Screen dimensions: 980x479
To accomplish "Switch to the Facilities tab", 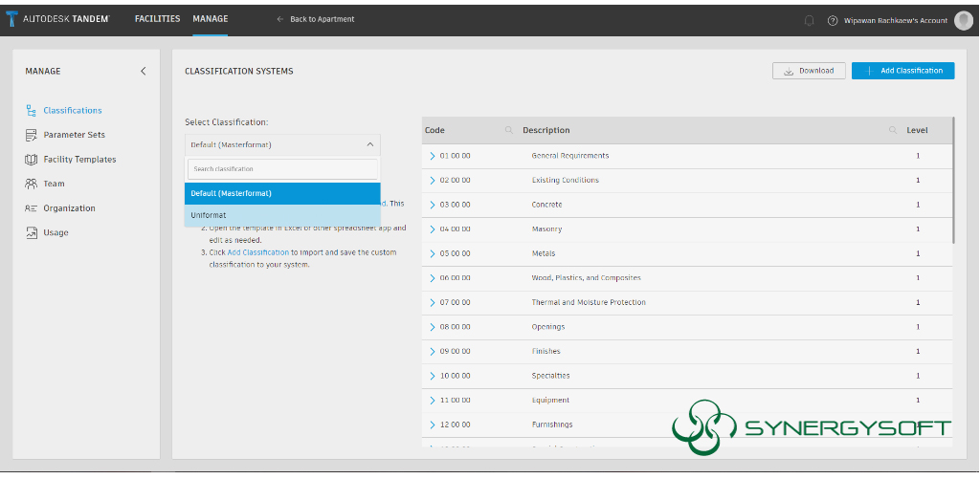I will click(157, 19).
